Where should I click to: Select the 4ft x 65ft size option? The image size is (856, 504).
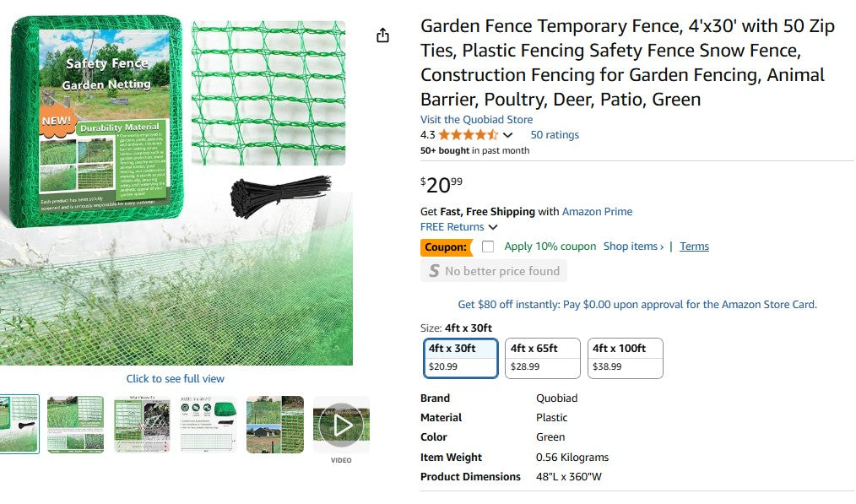(542, 357)
